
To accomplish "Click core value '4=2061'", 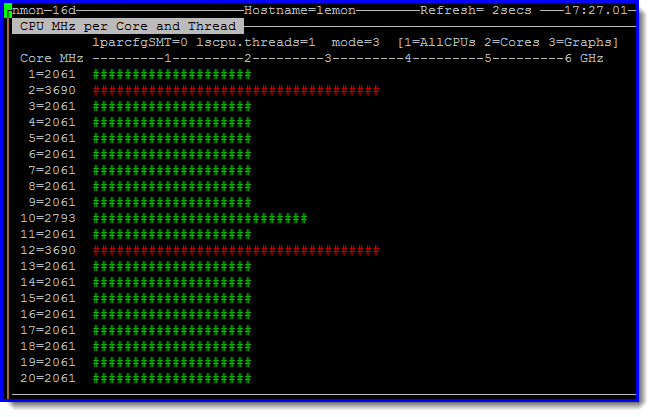I will 52,122.
